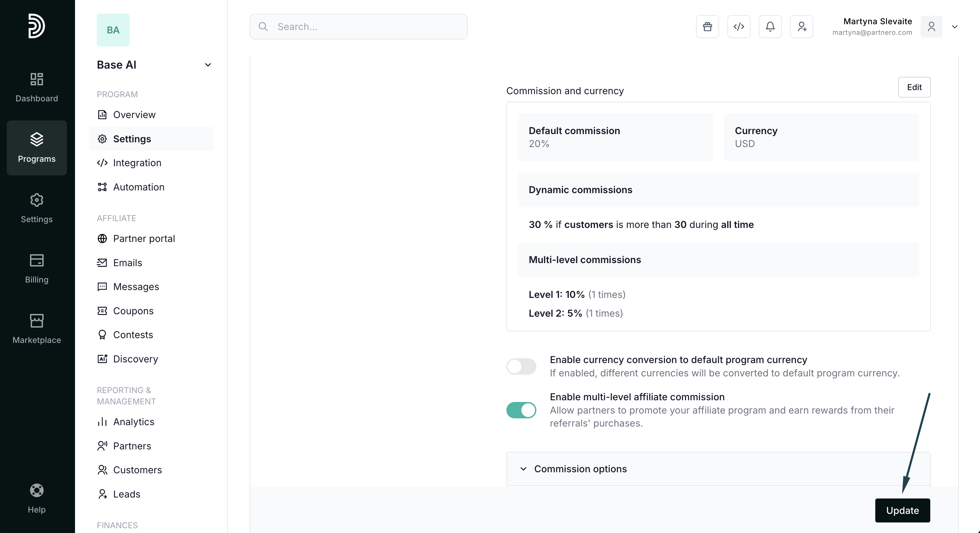Open Partner portal menu item
Viewport: 980px width, 533px height.
144,238
